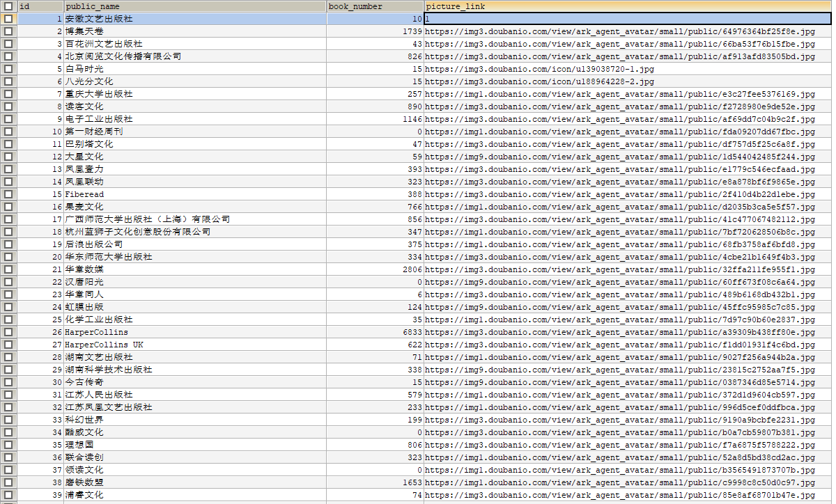Click the u139038720-1.jpg icon link cell
The image size is (836, 504).
click(628, 69)
